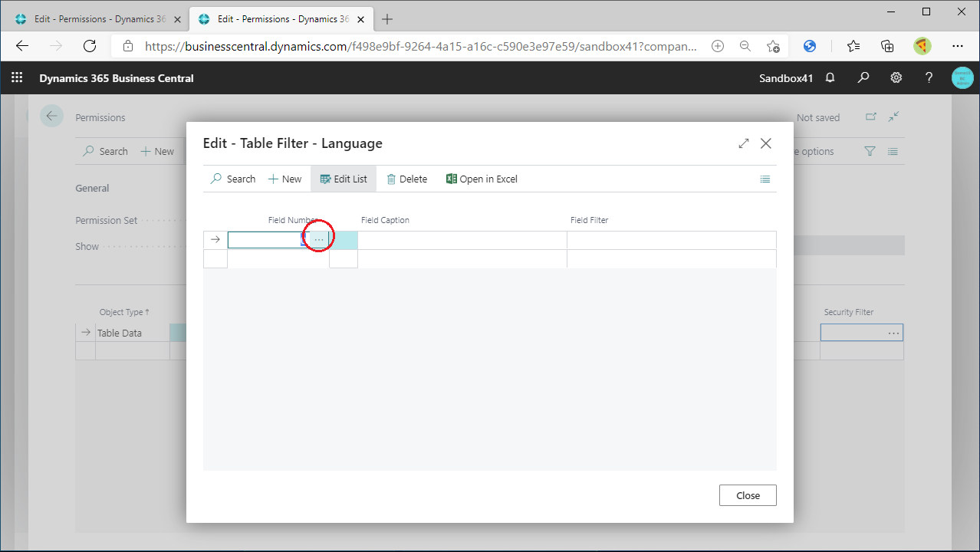Toggle Edit List mode in the dialog

point(343,179)
